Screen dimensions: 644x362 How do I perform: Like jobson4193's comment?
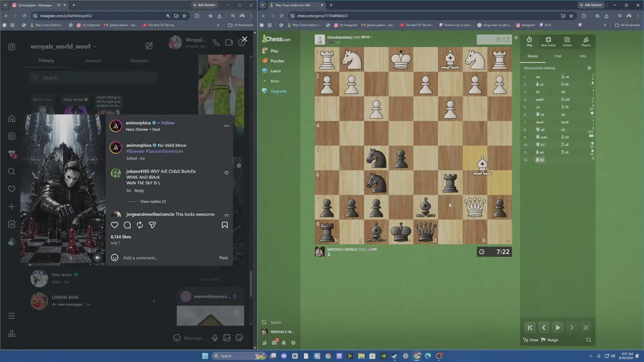(226, 173)
